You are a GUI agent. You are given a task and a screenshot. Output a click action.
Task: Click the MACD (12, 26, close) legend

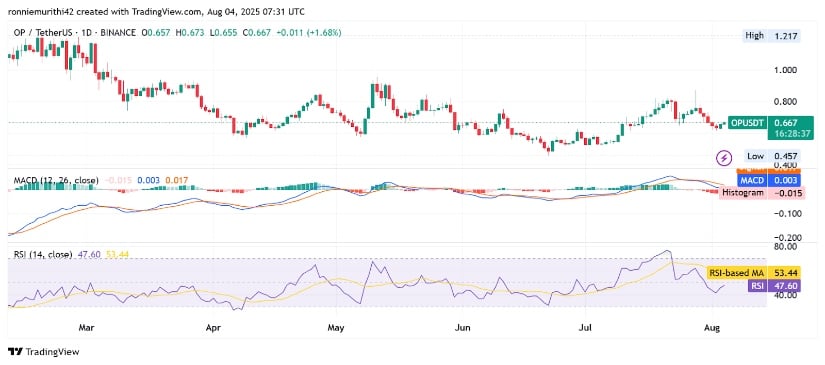pyautogui.click(x=56, y=180)
